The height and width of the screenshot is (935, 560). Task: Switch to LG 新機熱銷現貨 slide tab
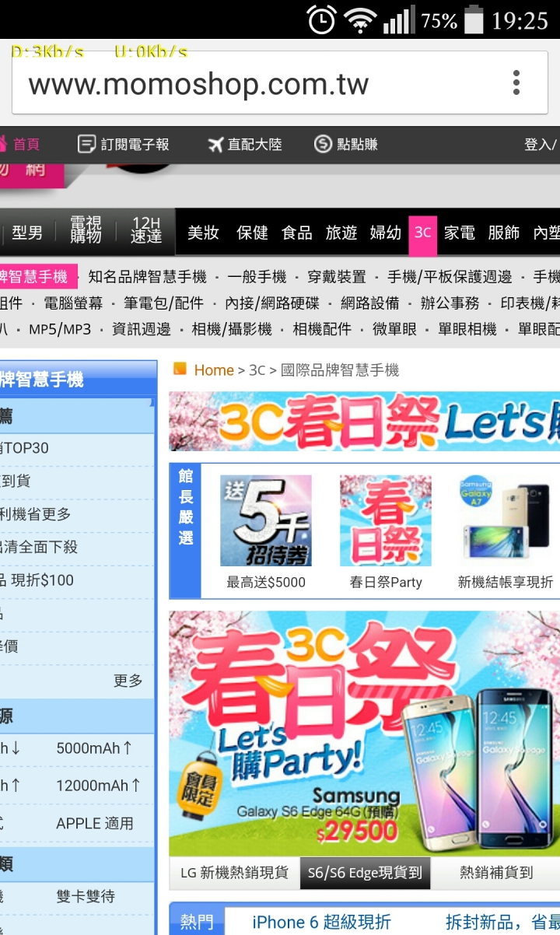234,873
